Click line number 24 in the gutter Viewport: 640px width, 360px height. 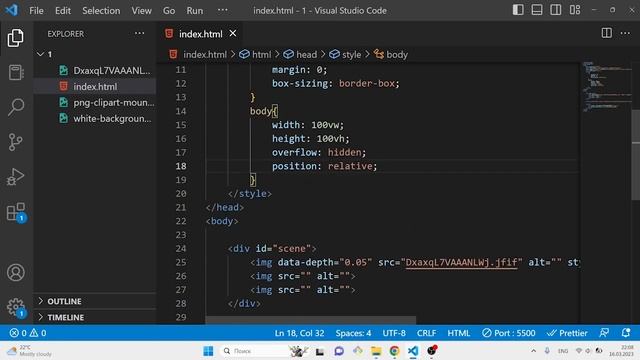pos(181,249)
